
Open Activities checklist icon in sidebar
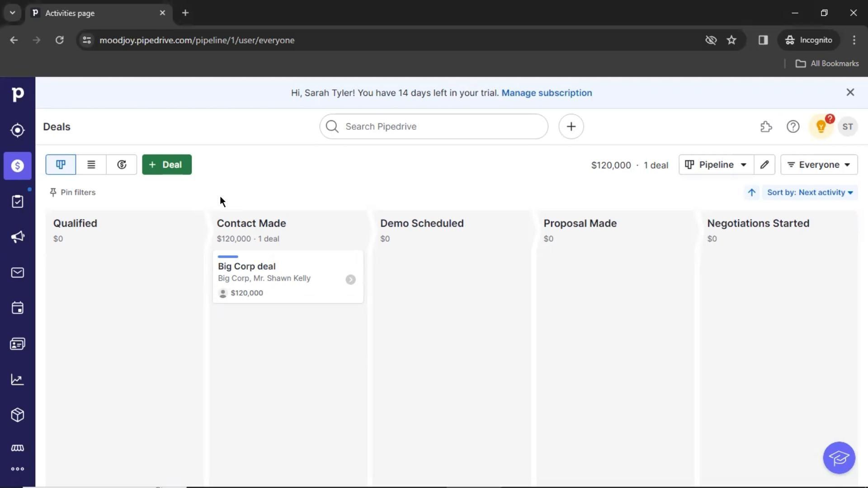[17, 202]
